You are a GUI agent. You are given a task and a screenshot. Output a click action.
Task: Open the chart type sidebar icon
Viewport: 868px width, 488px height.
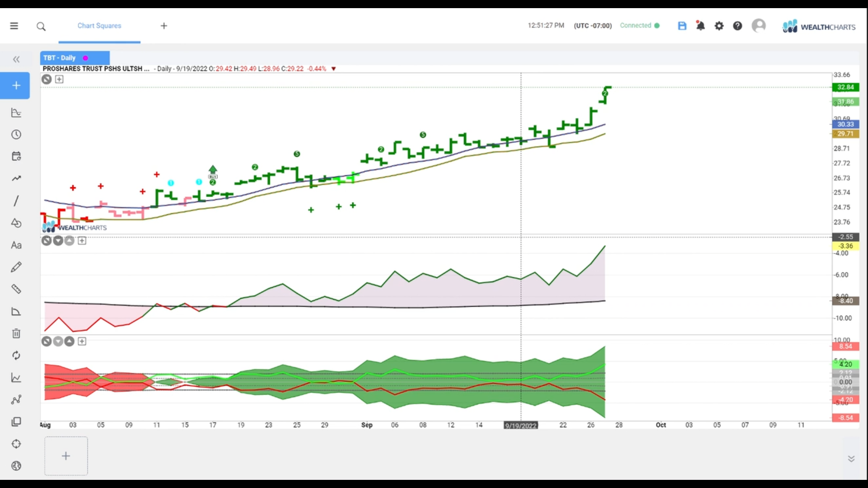point(16,113)
